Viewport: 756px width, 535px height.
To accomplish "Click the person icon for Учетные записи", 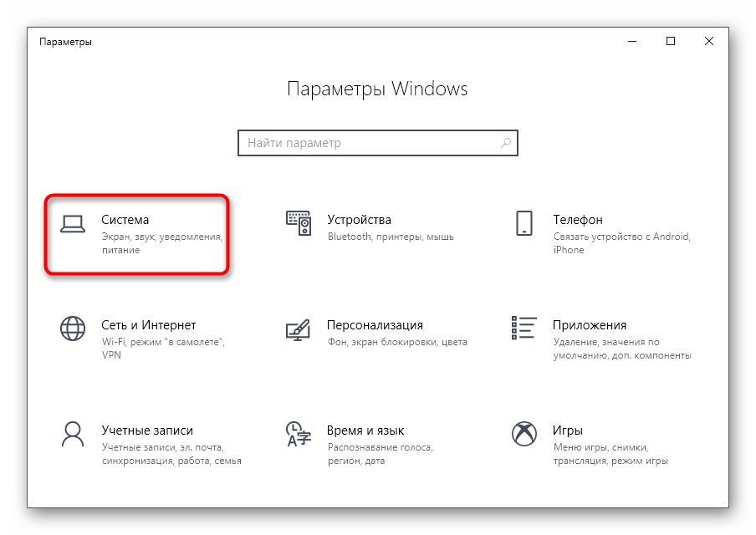I will tap(73, 434).
